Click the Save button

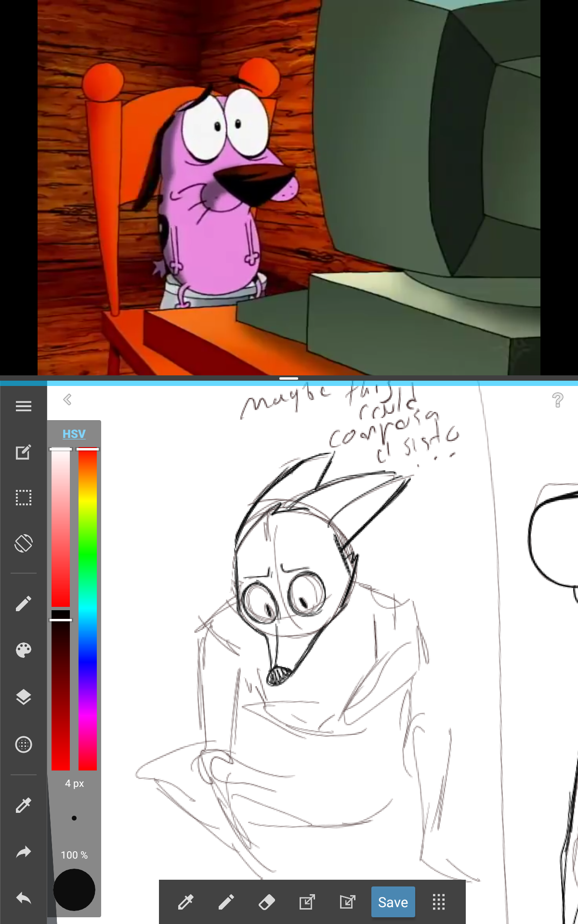coord(393,902)
